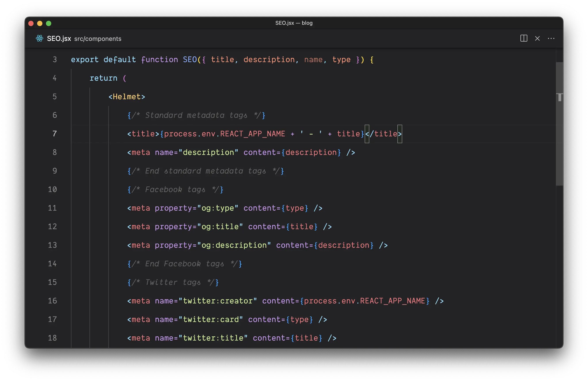Click the 'function' keyword on line 3
The width and height of the screenshot is (588, 381).
[x=159, y=60]
